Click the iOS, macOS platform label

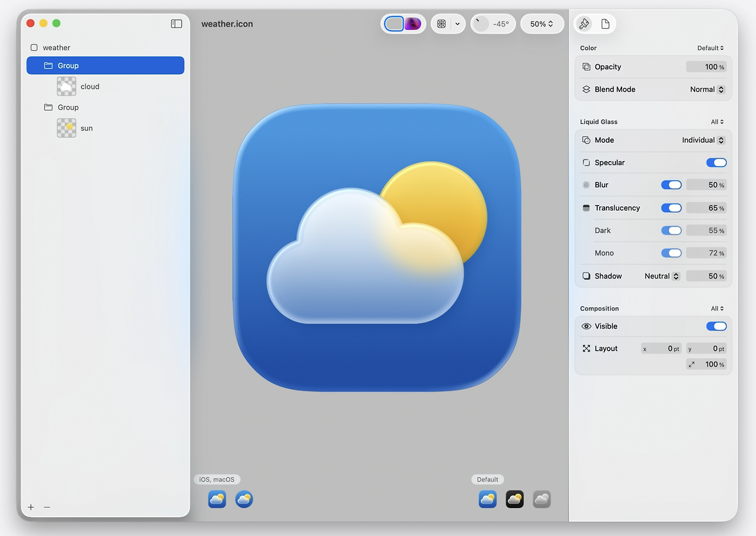(x=217, y=479)
